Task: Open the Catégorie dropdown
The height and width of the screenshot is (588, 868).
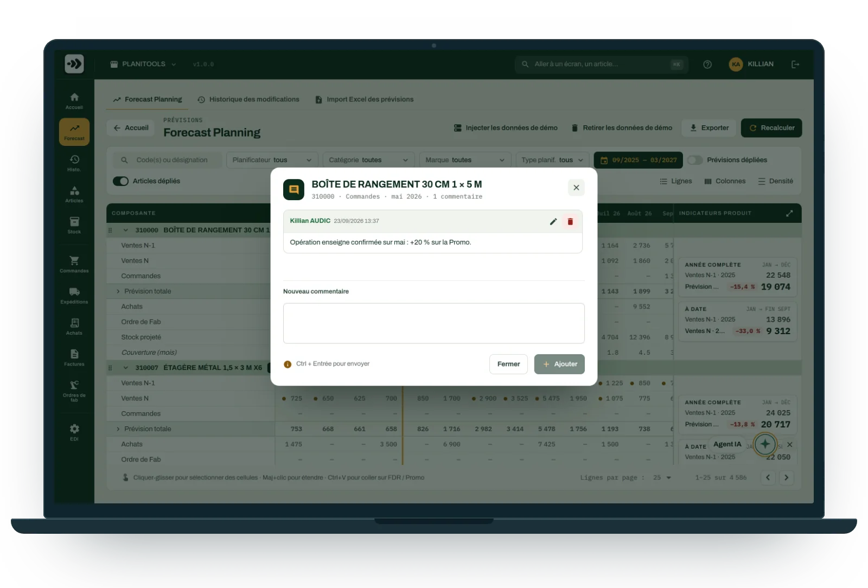Action: click(368, 160)
